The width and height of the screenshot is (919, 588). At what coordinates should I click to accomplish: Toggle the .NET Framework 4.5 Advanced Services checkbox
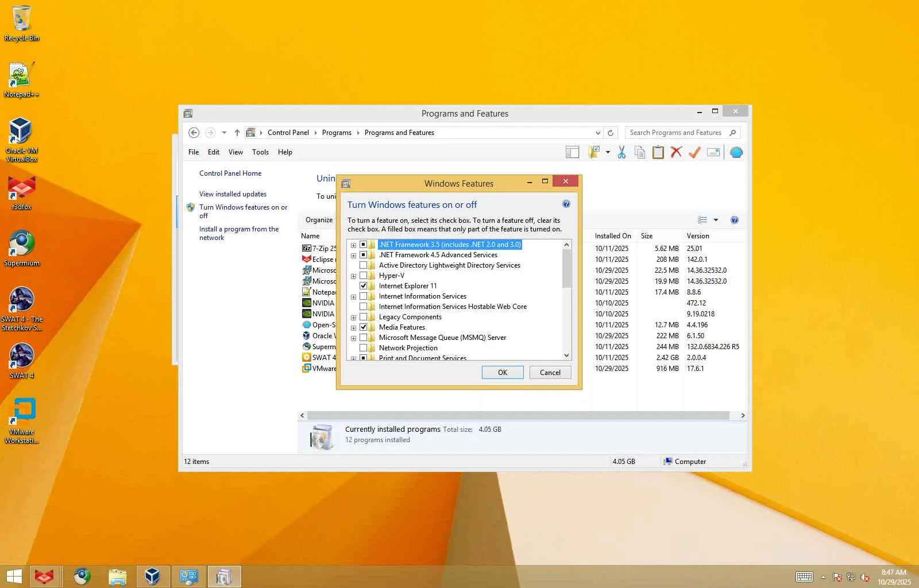coord(363,255)
